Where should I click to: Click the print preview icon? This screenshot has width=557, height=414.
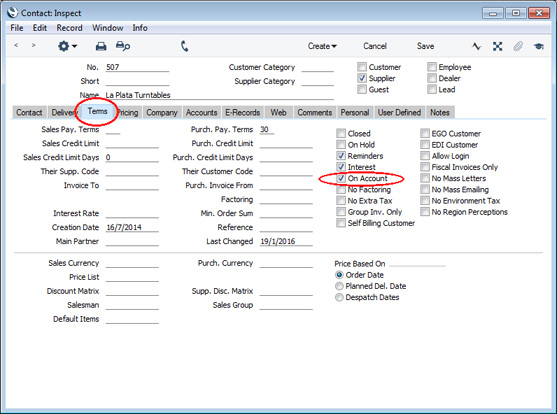pos(123,46)
